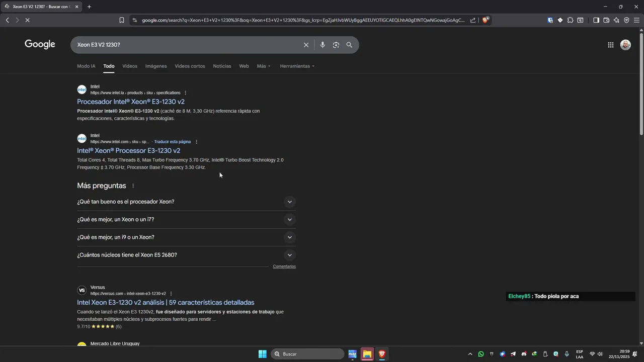Show hidden system tray icons
This screenshot has width=644, height=362.
point(470,354)
